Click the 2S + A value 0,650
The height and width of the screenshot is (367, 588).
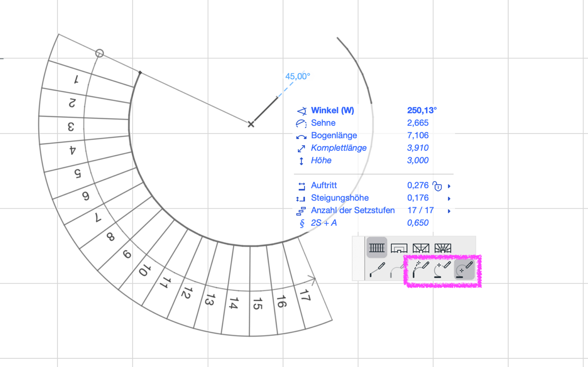click(x=418, y=223)
